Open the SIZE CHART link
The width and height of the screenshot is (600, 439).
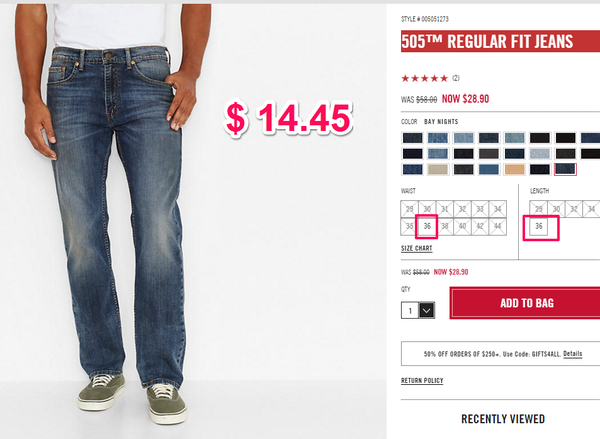pyautogui.click(x=416, y=248)
